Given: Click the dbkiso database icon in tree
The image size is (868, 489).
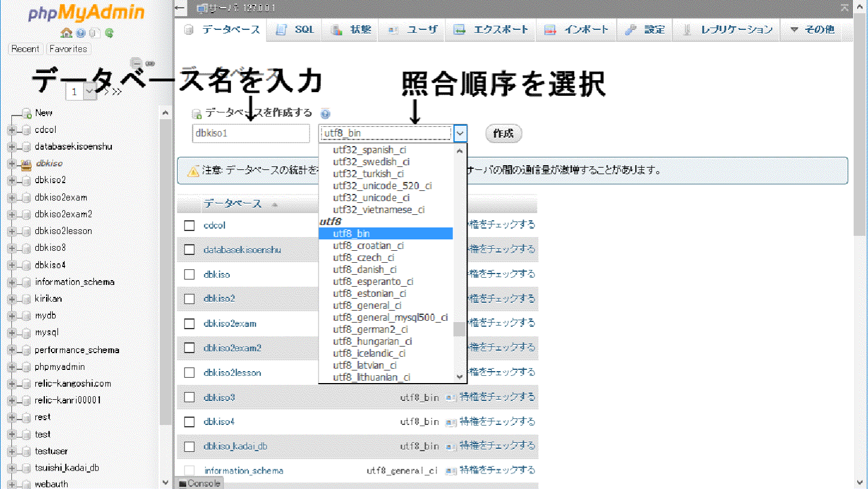Looking at the screenshot, I should point(26,163).
